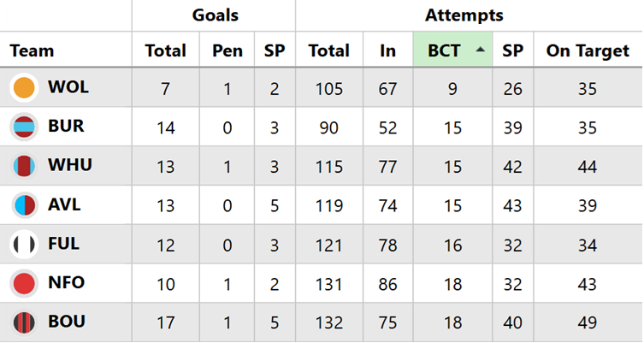Select the Goals column group header
Viewport: 644px width, 343px height.
[x=215, y=15]
